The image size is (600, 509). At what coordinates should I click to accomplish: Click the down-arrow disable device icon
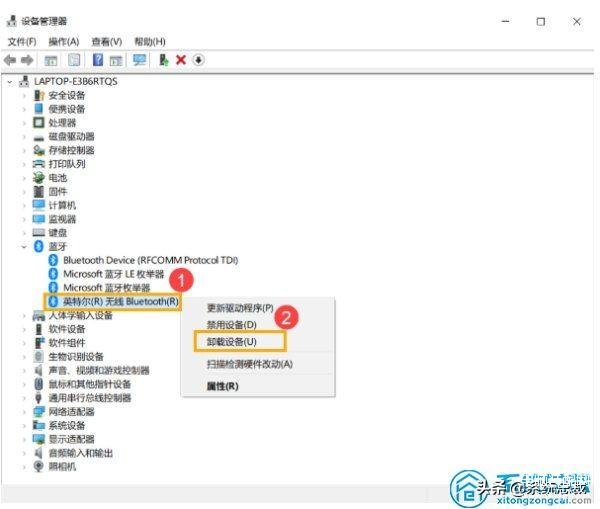198,60
